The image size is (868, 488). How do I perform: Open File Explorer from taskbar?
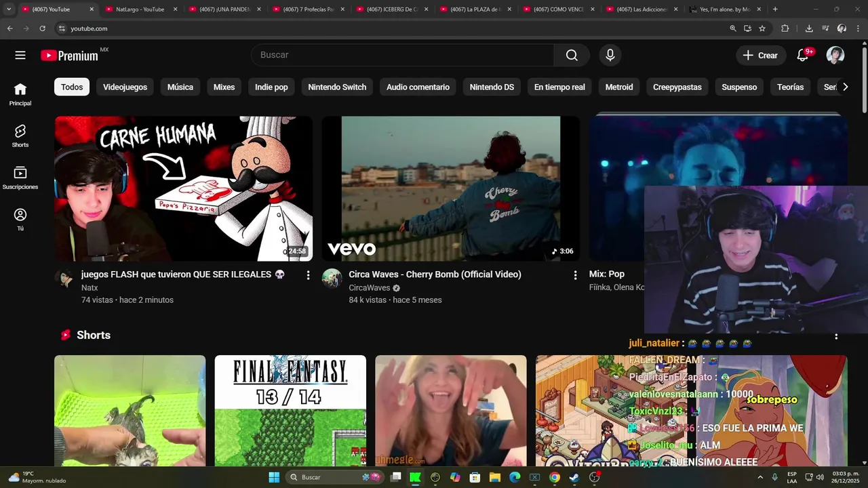pyautogui.click(x=495, y=477)
